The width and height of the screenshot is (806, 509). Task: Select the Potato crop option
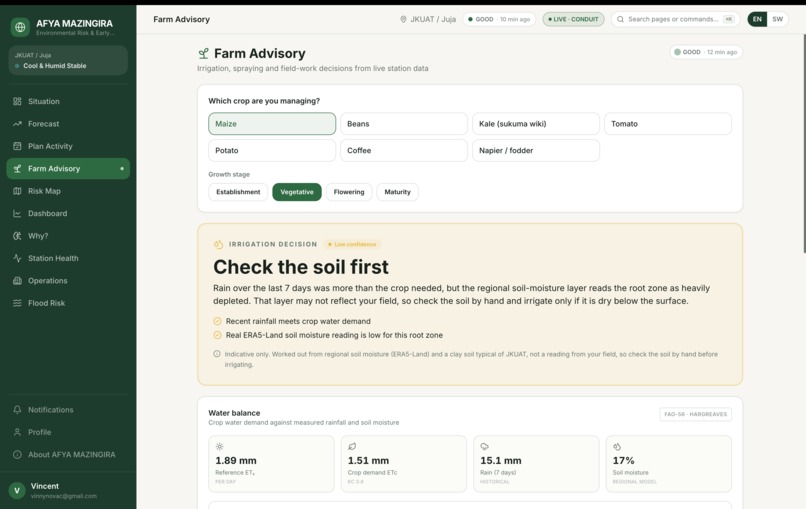(272, 151)
